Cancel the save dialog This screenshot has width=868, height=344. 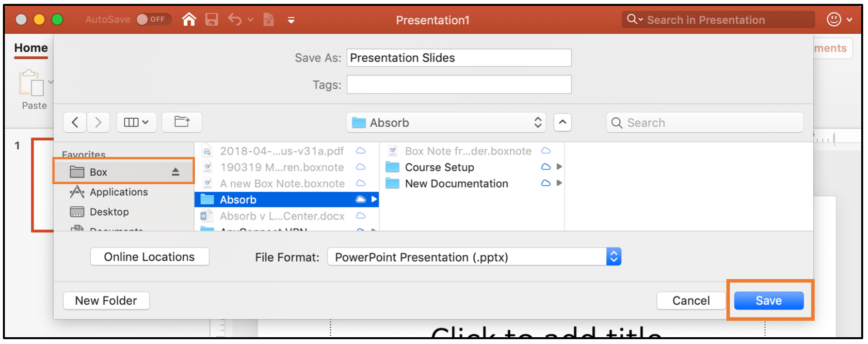[x=691, y=300]
